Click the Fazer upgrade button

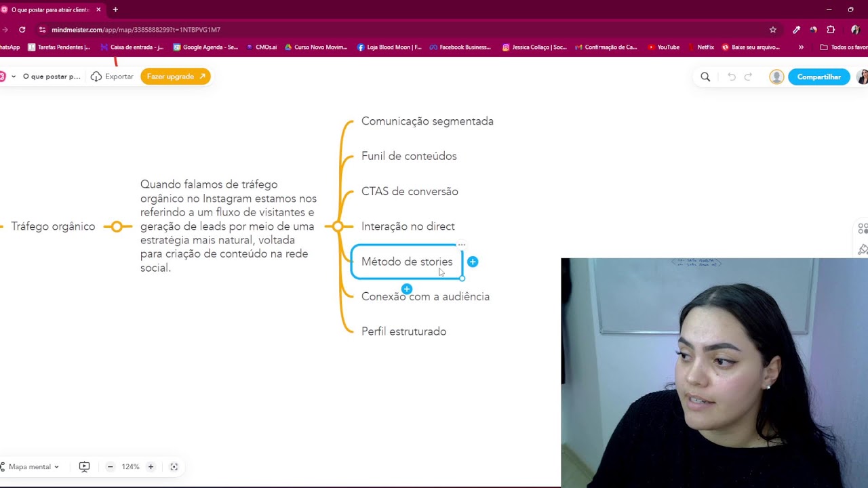[x=176, y=77]
